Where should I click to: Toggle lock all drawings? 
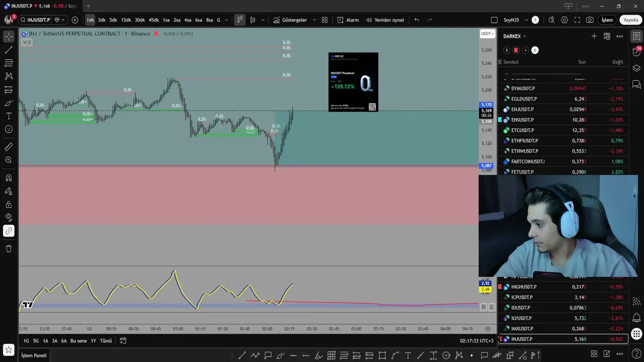[x=9, y=205]
